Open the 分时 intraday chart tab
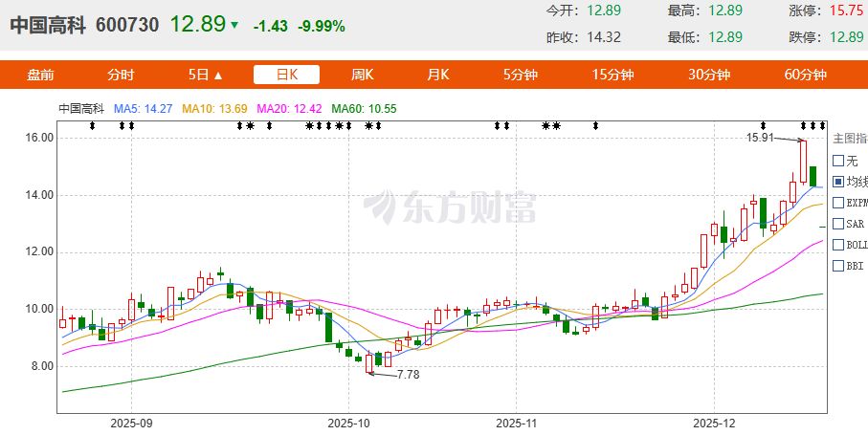Screen dimensions: 868x435 122,76
